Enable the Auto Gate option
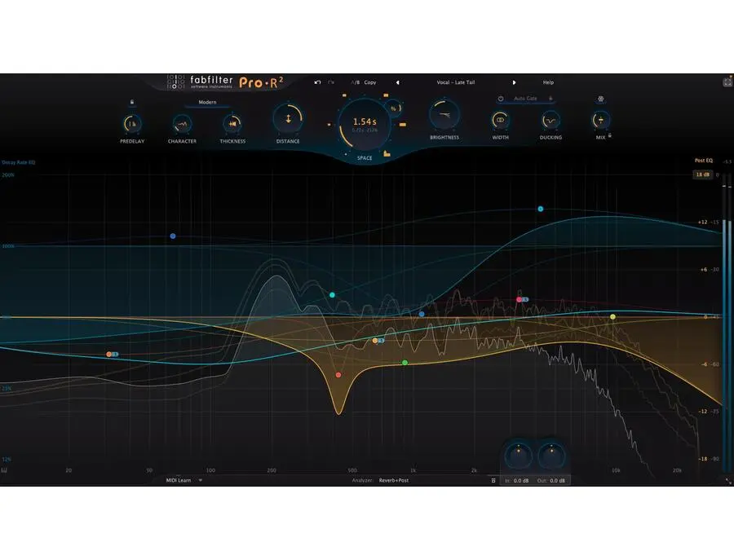Viewport: 734px width, 560px height. point(525,99)
